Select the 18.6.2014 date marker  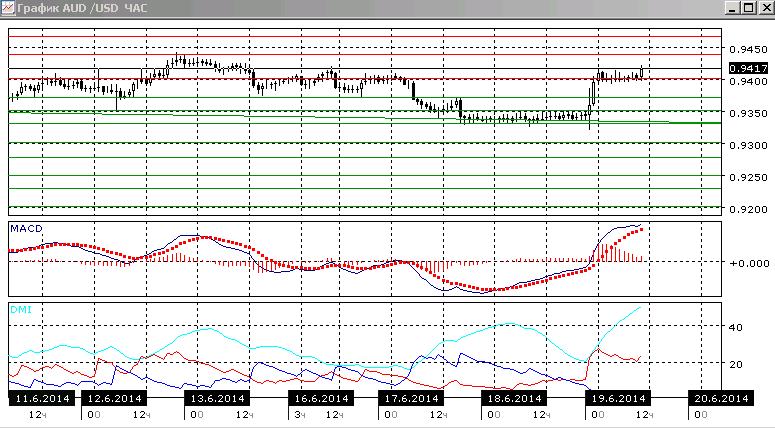coord(514,398)
